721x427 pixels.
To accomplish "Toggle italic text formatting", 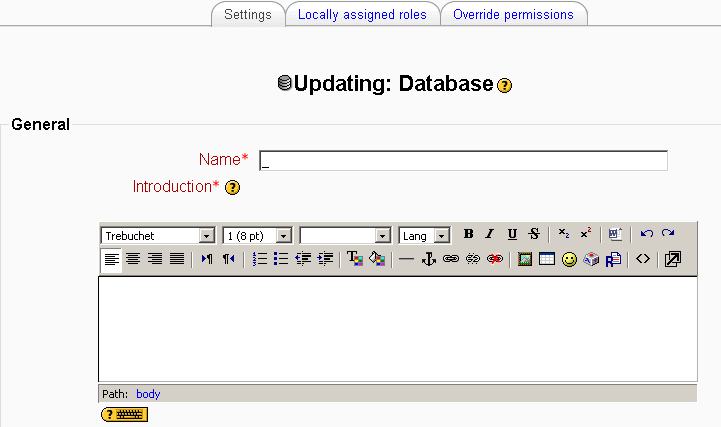I will [490, 234].
